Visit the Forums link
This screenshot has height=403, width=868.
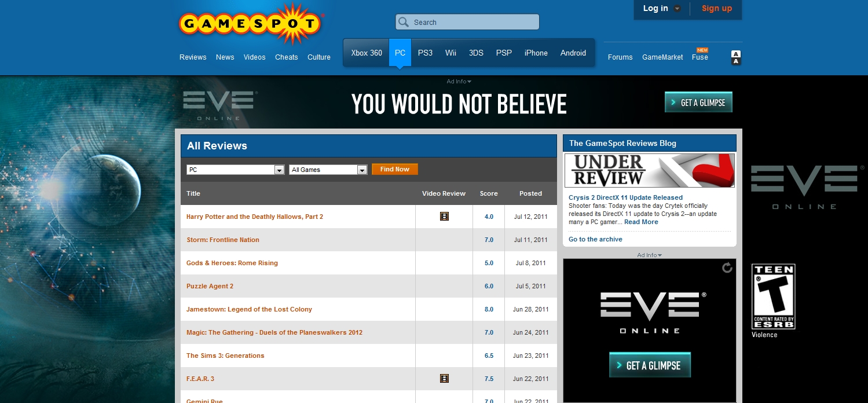coord(620,57)
